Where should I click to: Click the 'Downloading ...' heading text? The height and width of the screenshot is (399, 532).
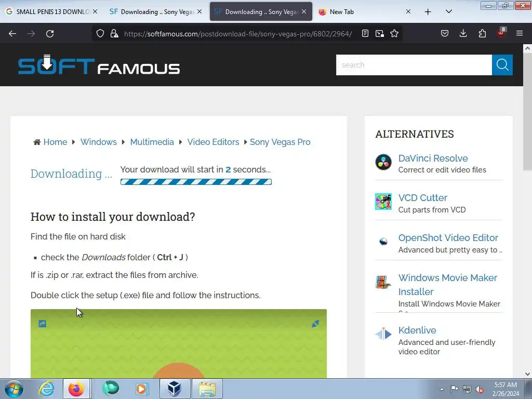tap(71, 174)
